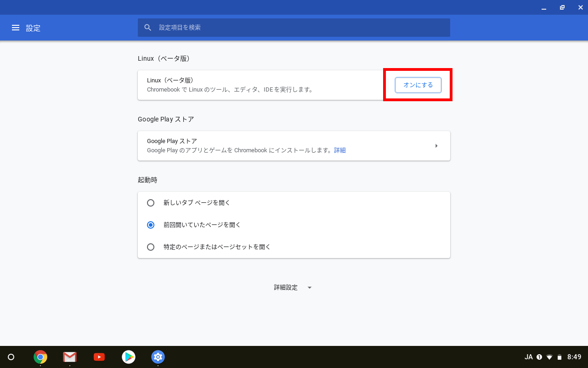Screen dimensions: 588x368
Task: Click the 設定 title text
Action: 33,28
